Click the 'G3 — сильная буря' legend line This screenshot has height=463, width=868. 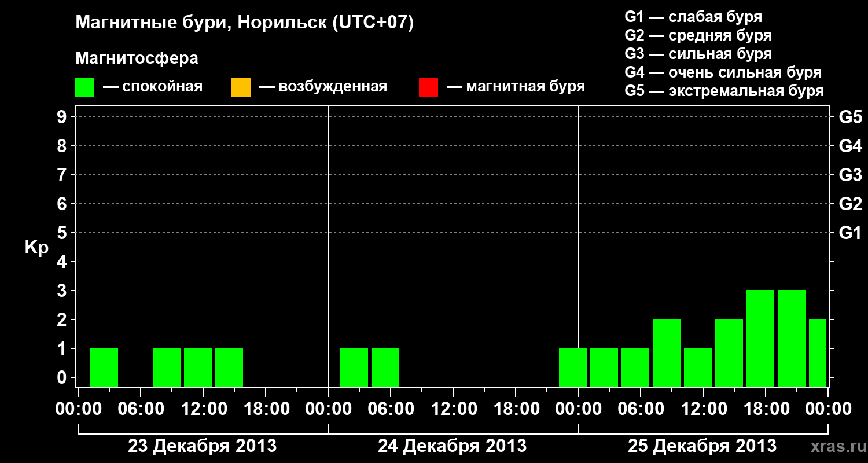click(x=698, y=54)
